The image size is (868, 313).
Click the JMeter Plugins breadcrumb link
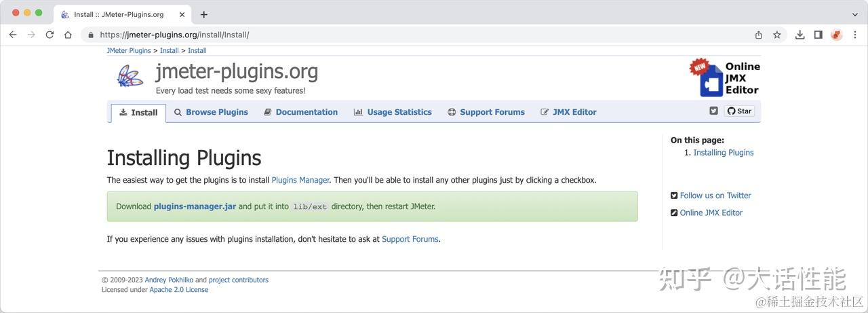click(x=129, y=50)
